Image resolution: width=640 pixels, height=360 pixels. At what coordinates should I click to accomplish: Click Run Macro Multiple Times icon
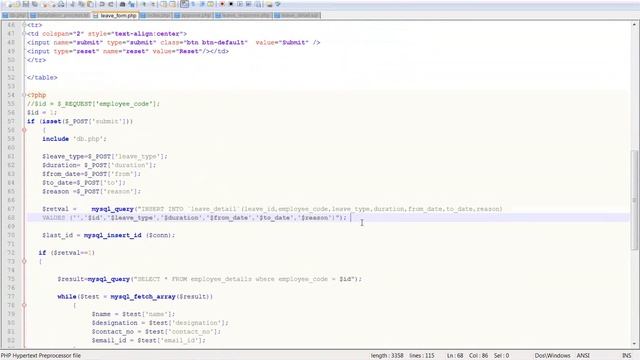click(x=249, y=4)
